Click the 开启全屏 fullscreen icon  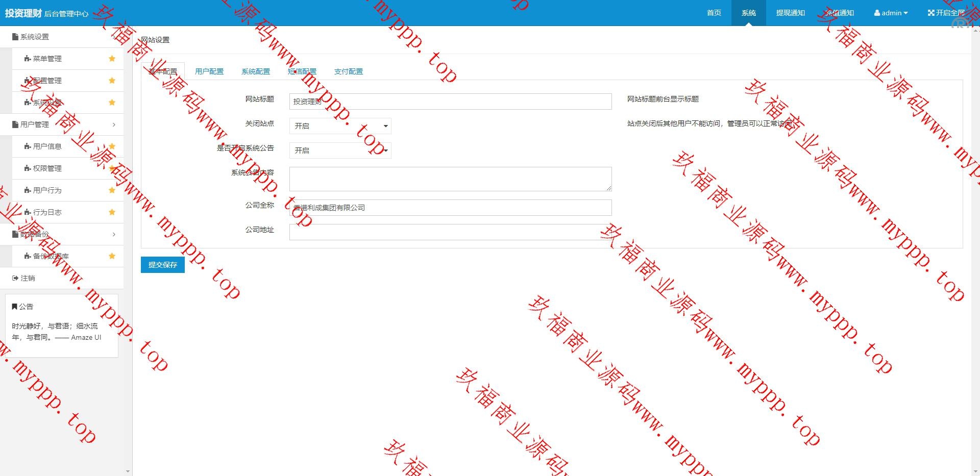tap(931, 13)
